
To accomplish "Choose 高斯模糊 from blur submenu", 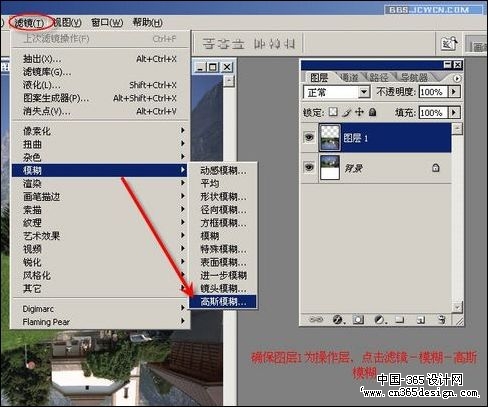I will [x=223, y=301].
